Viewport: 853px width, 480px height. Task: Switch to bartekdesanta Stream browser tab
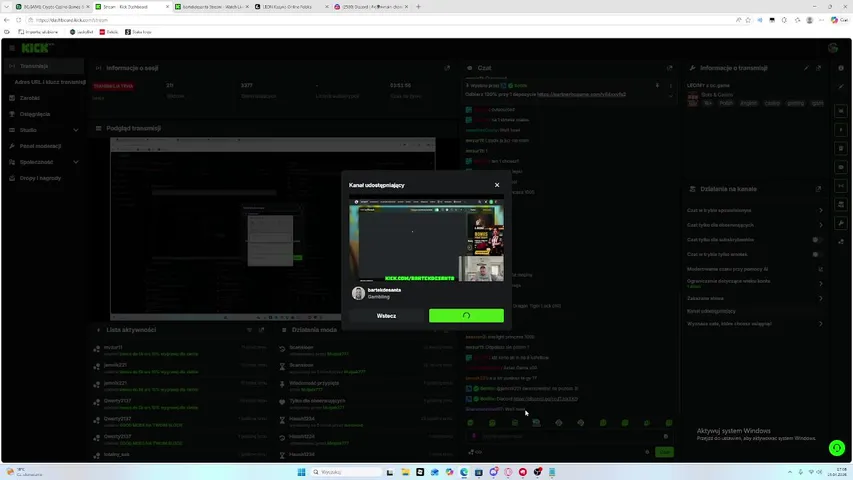(x=211, y=7)
